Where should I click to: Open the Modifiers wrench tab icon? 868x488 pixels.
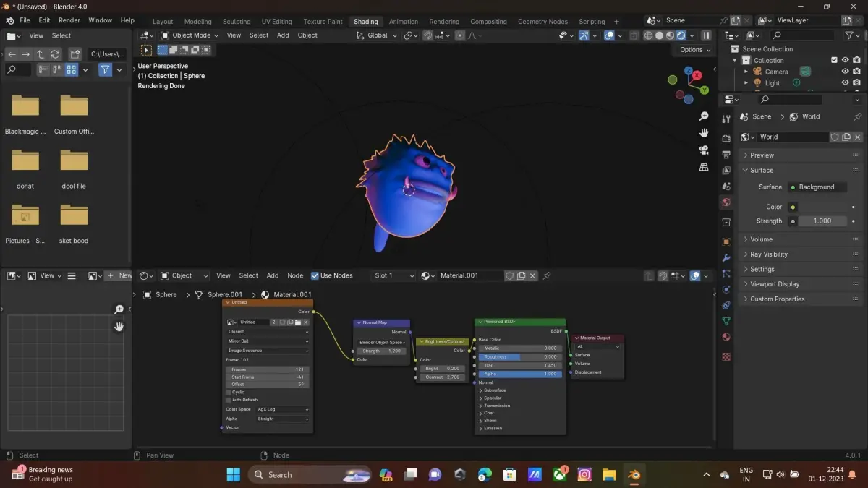coord(726,258)
